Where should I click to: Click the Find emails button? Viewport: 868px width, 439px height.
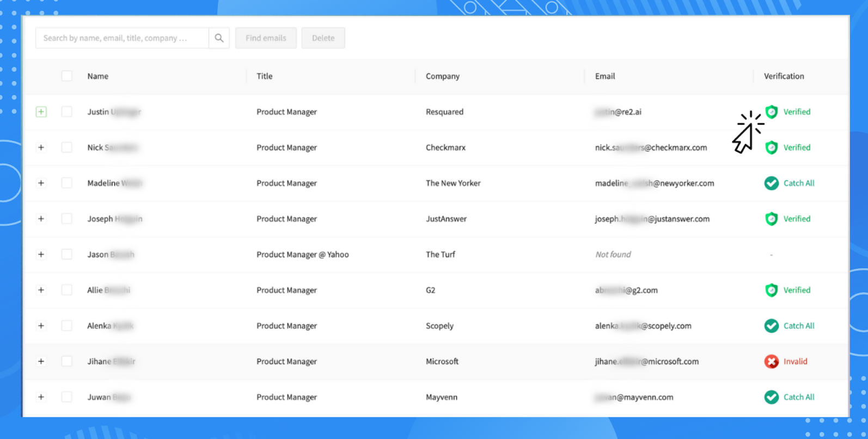pyautogui.click(x=266, y=38)
